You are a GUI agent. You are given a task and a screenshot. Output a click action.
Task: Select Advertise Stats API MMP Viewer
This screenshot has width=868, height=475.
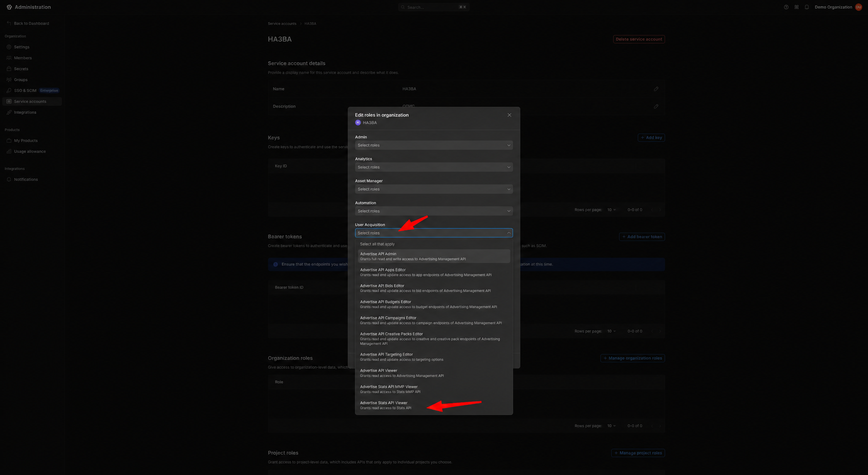click(434, 389)
